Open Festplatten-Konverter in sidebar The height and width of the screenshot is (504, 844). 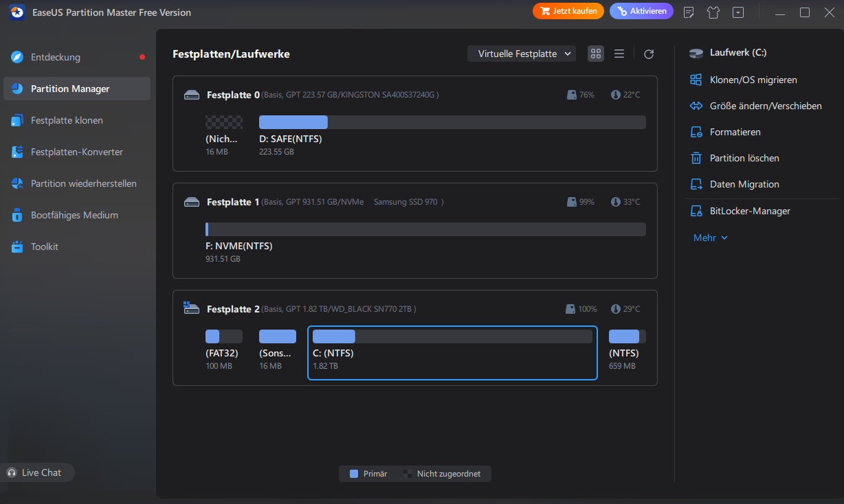tap(77, 152)
